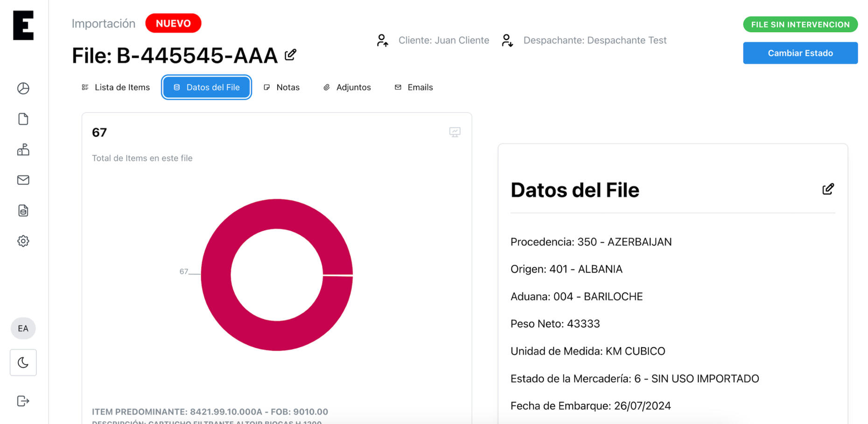Open the dashboard pie chart icon
This screenshot has width=868, height=424.
[23, 88]
